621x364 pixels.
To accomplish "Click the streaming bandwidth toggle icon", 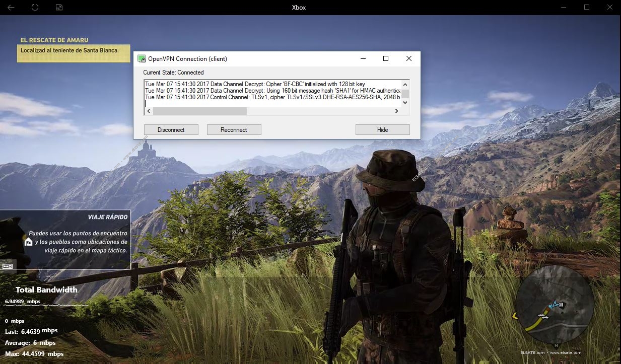I will (x=8, y=266).
